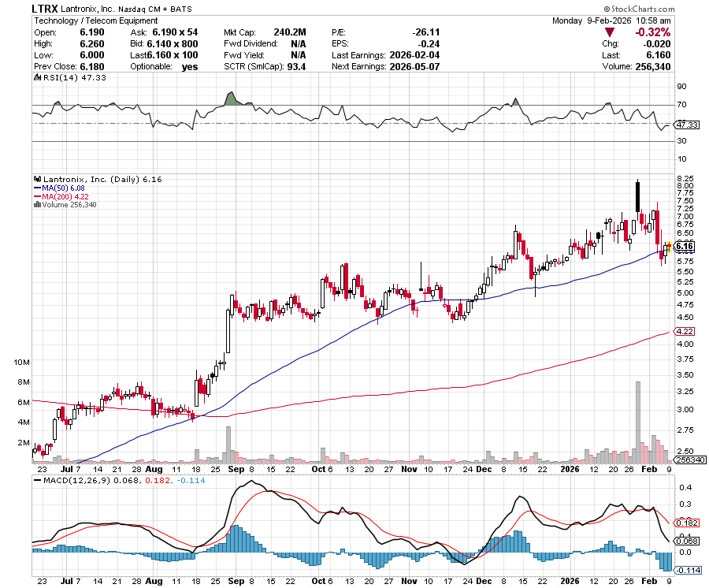Image resolution: width=709 pixels, height=588 pixels.
Task: Click the red down-arrow change indicator
Action: click(610, 32)
